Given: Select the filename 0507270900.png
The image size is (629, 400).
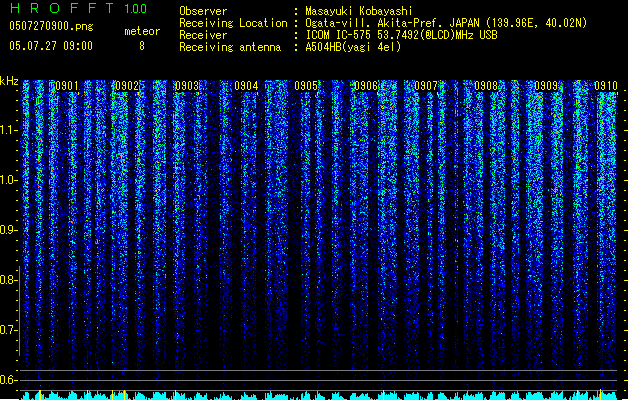Looking at the screenshot, I should coord(51,27).
